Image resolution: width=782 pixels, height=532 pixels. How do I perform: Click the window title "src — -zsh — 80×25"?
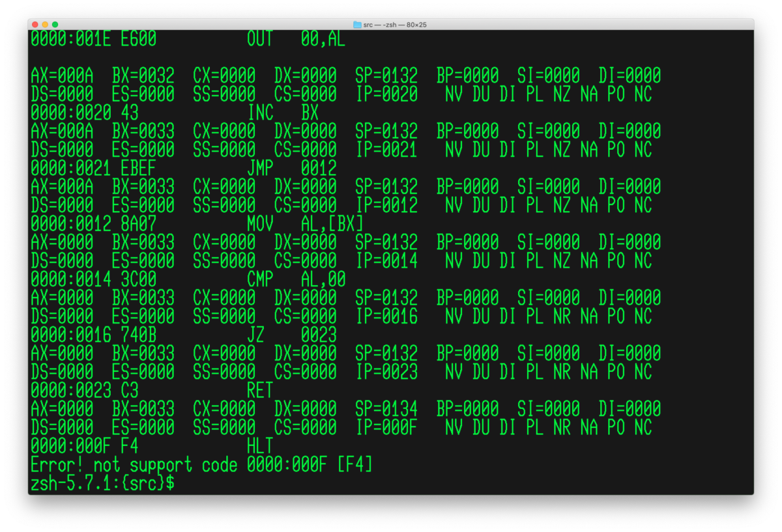click(396, 25)
